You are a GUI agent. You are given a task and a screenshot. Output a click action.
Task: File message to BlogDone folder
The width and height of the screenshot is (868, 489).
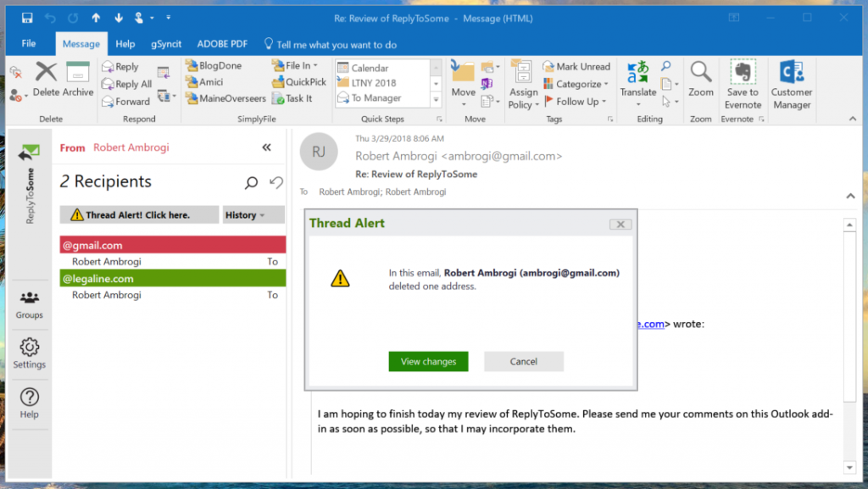point(214,65)
